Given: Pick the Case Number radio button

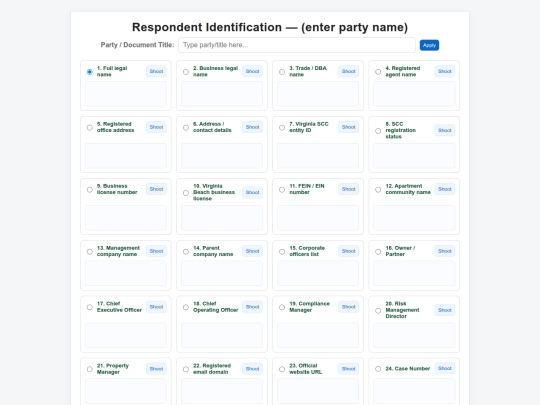Looking at the screenshot, I should tap(378, 368).
